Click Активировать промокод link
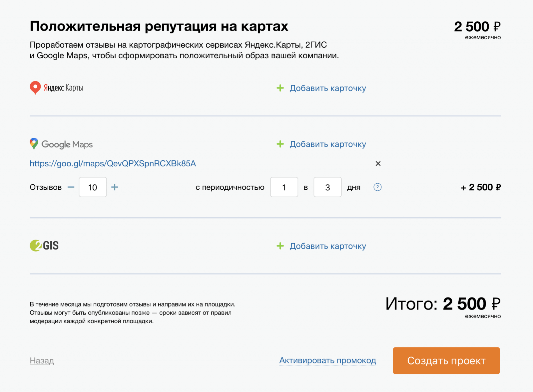533x392 pixels. coord(328,360)
